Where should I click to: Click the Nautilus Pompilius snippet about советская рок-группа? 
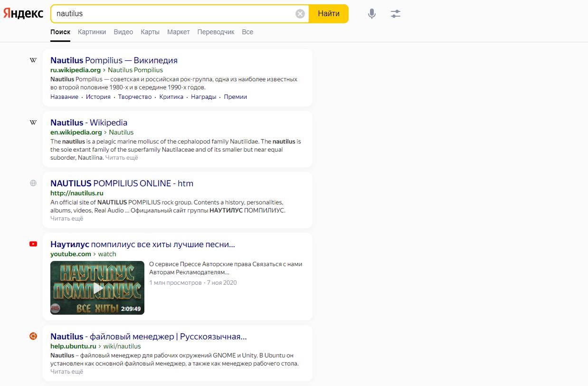[x=174, y=83]
